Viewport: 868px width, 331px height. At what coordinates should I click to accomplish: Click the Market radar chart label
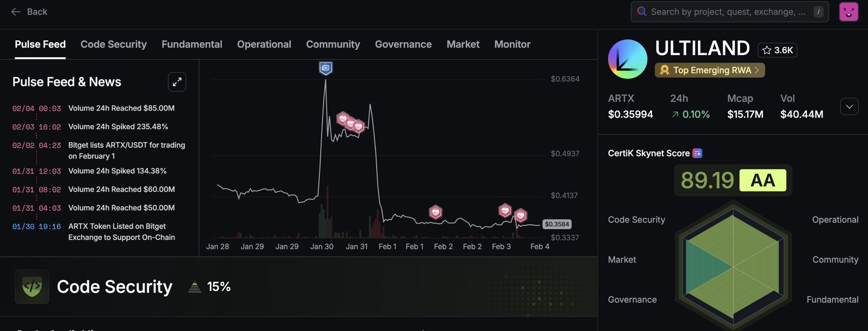(x=622, y=260)
